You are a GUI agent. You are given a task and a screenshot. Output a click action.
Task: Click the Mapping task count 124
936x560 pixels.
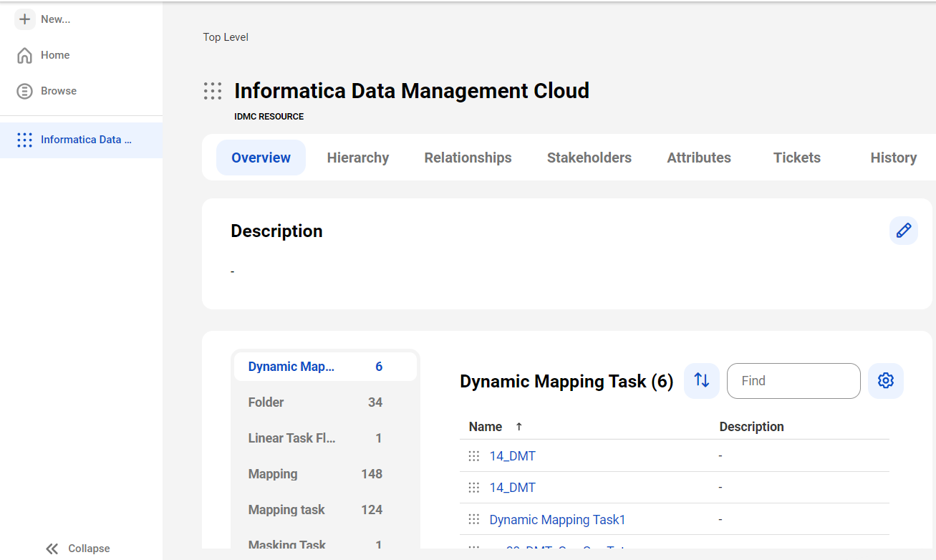coord(372,510)
